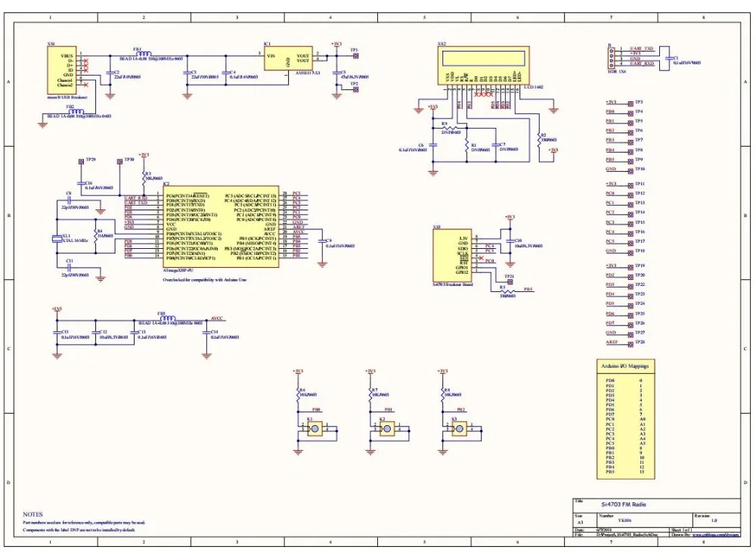Viewport: 756px width, 553px height.
Task: Select the TP21 test point pad
Action: (x=510, y=282)
